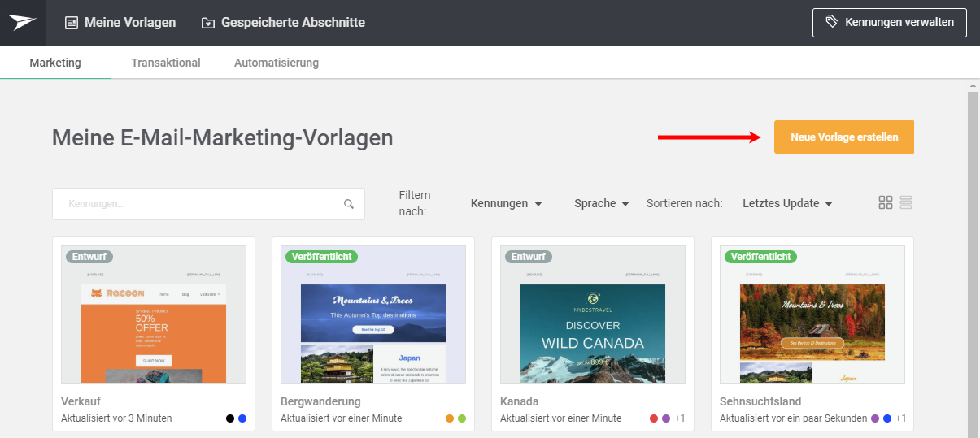
Task: Click the Sehnsuchtsland template title
Action: tap(760, 401)
